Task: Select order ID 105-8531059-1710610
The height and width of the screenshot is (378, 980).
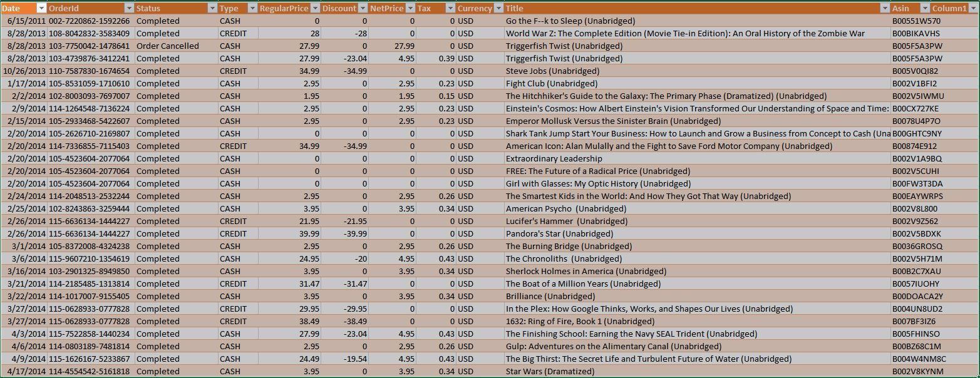Action: 90,83
